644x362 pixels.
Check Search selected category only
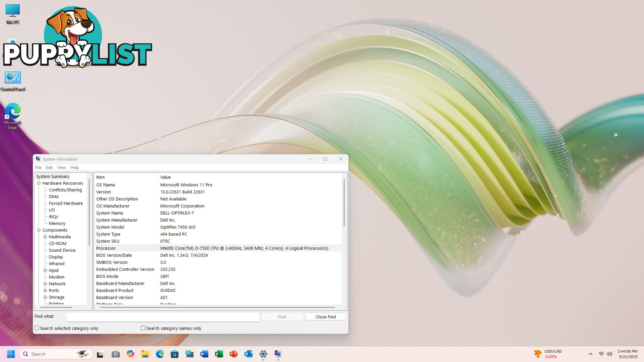point(37,328)
